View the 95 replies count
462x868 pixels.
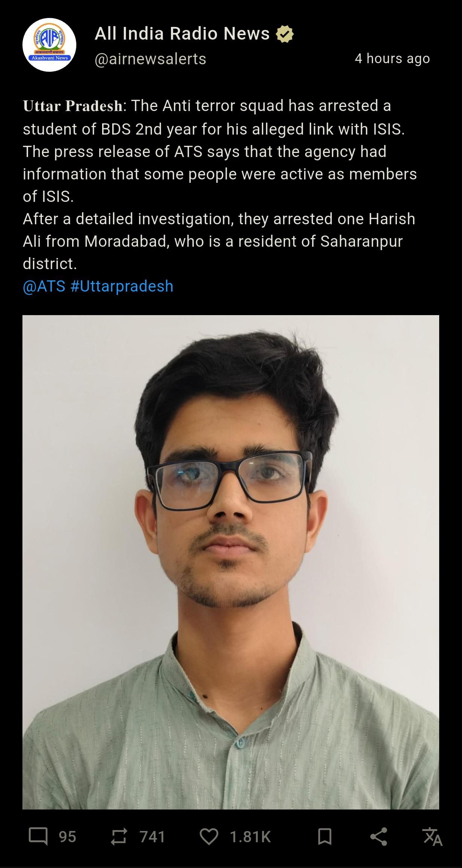67,837
